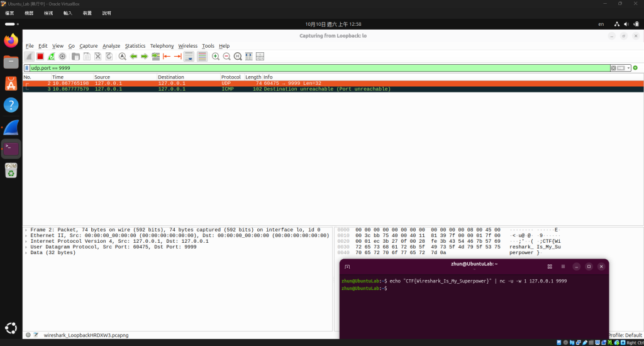Open Find a packet magnifier icon
The height and width of the screenshot is (346, 644).
tap(123, 56)
